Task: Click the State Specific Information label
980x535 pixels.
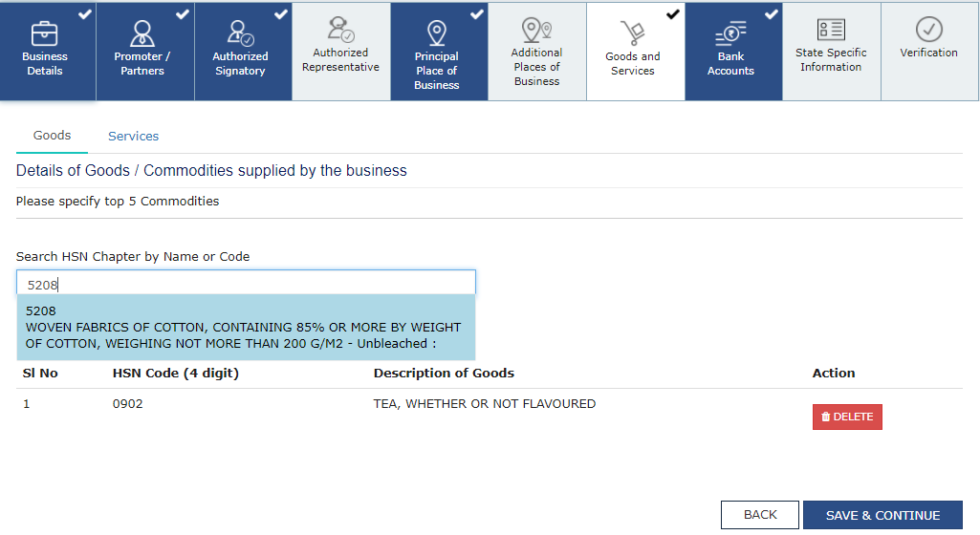Action: (831, 60)
